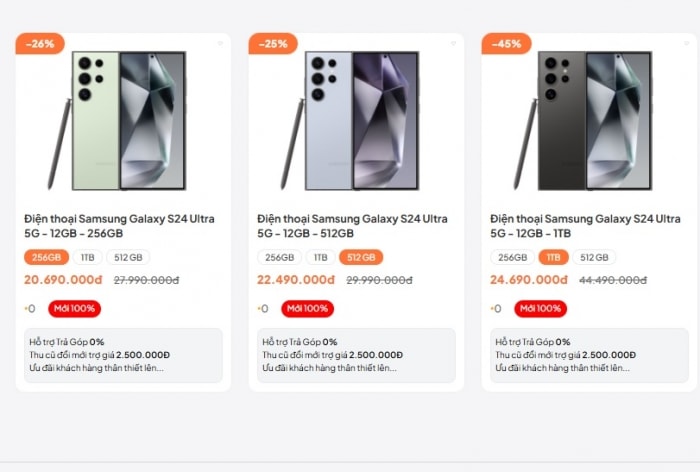700x472 pixels.
Task: Open the S24 Ultra 12GB - 512GB product title
Action: 352,226
